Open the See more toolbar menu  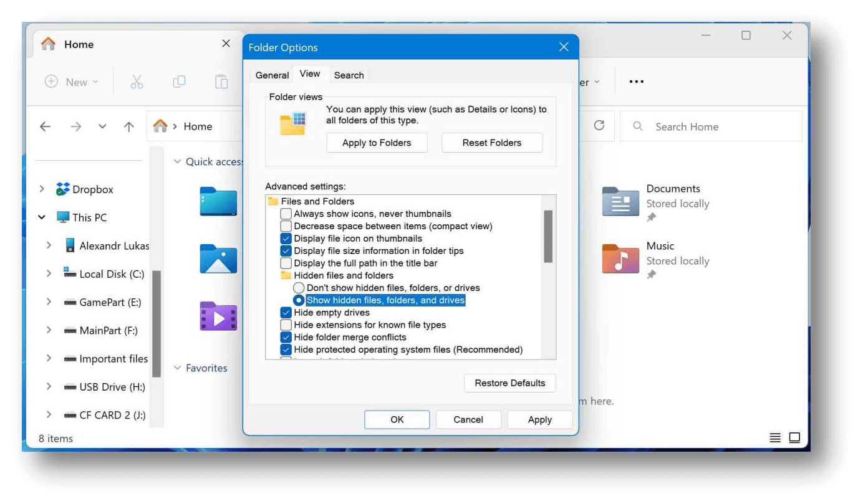tap(636, 82)
